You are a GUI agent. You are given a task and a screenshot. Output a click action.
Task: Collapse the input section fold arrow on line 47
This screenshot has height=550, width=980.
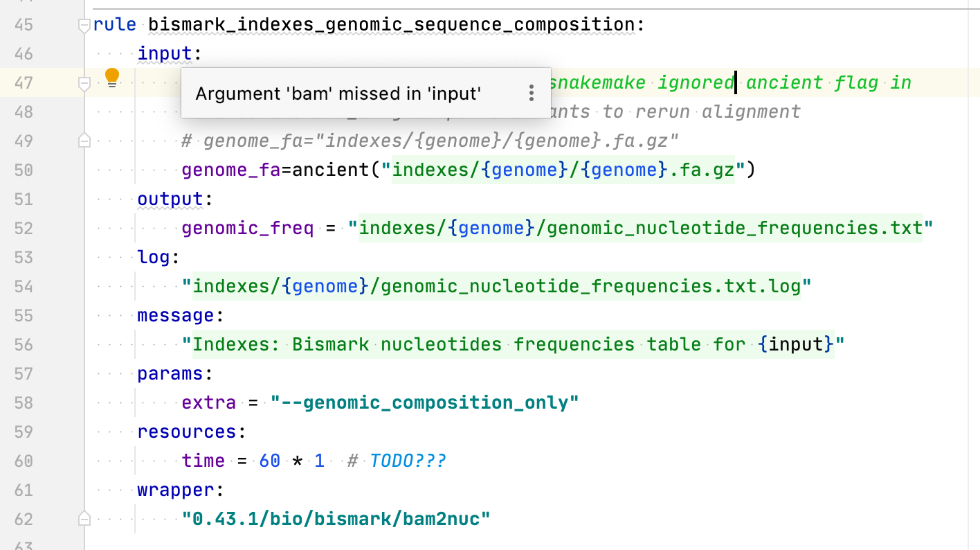84,82
